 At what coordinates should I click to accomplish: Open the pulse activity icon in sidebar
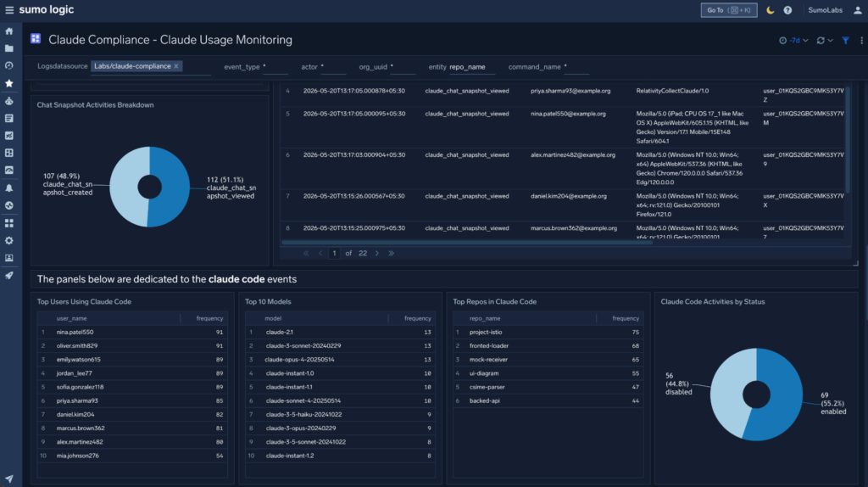9,205
